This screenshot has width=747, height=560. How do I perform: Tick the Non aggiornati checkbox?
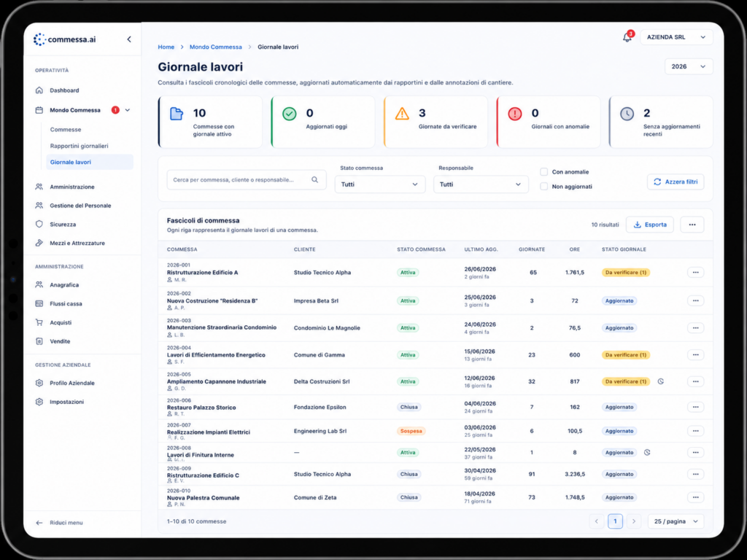[543, 187]
